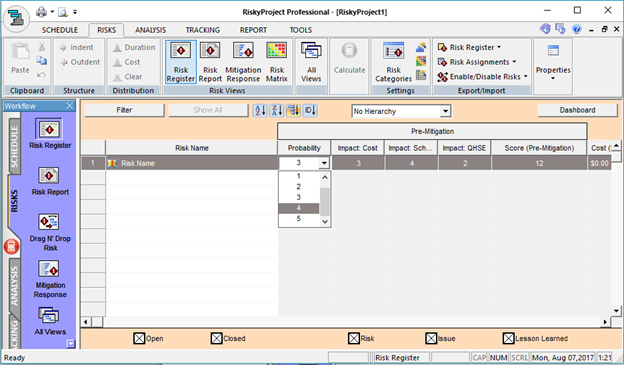Open the No Hierarchy dropdown

[x=445, y=111]
